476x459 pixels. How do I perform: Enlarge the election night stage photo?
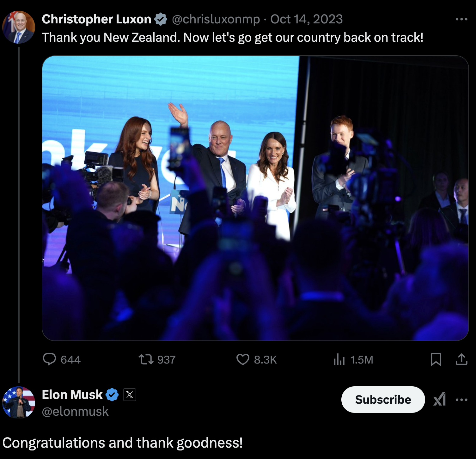click(x=255, y=198)
